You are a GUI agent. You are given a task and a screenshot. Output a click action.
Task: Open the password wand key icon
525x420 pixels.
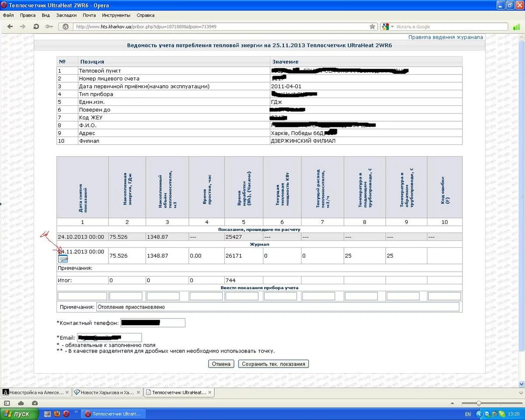coord(49,27)
